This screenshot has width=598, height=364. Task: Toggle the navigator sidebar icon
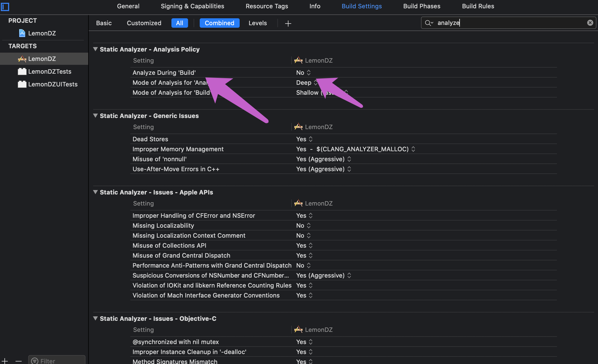[5, 6]
